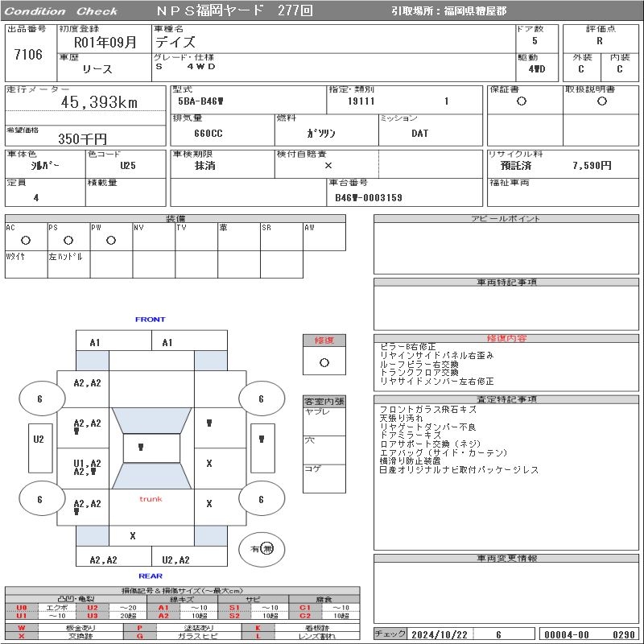Screen dimensions: 644x644
Task: Click the 保証書 warranty circle mark
Action: (522, 101)
